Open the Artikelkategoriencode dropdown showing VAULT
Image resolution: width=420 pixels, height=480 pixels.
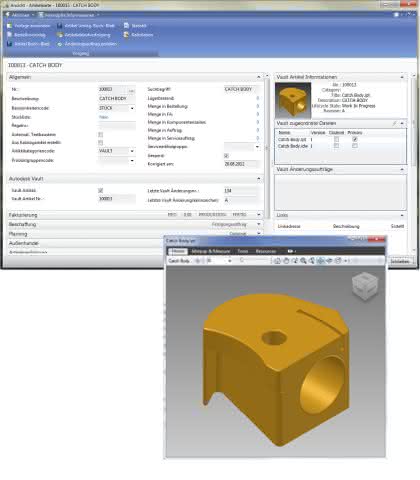click(x=132, y=151)
